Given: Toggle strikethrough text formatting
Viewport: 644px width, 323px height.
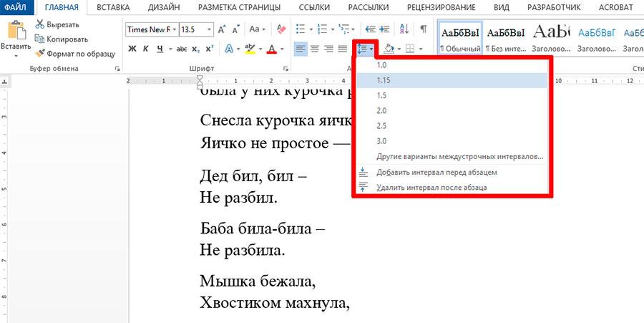Looking at the screenshot, I should (x=181, y=49).
